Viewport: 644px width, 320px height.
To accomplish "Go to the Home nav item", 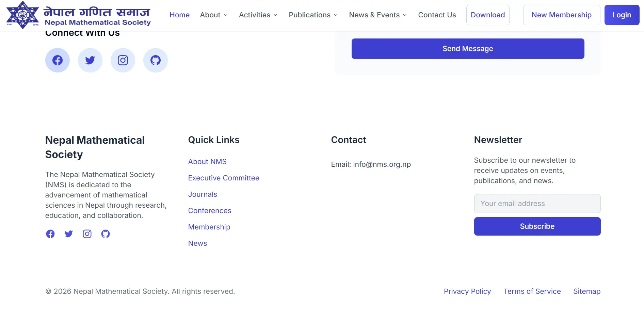I will [179, 15].
